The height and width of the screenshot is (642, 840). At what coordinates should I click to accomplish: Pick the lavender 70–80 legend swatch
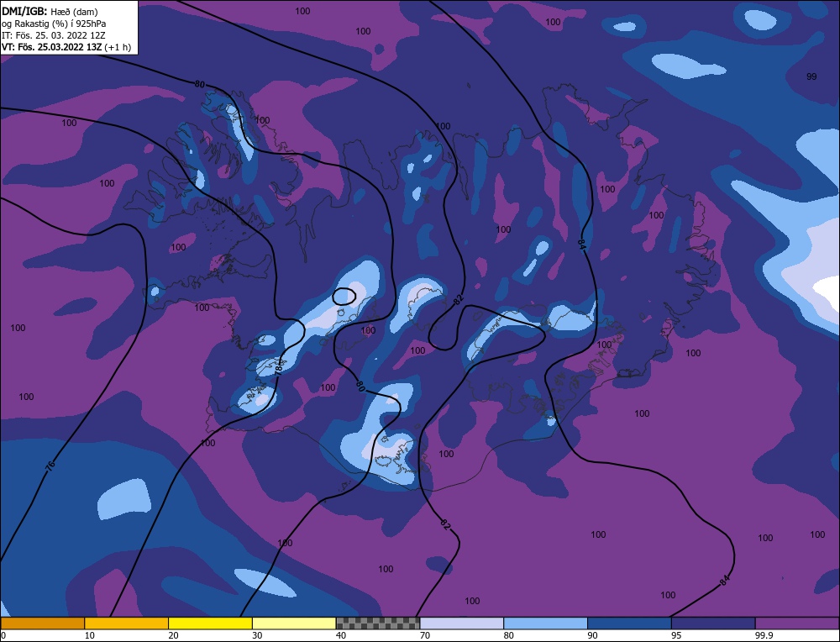click(x=462, y=624)
